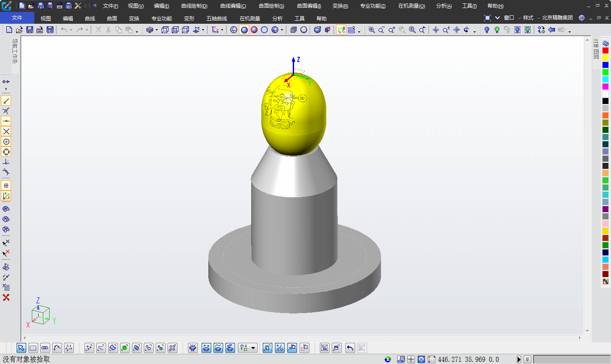This screenshot has width=611, height=364.
Task: Click the red X delete icon in left toolbar
Action: pyautogui.click(x=6, y=297)
